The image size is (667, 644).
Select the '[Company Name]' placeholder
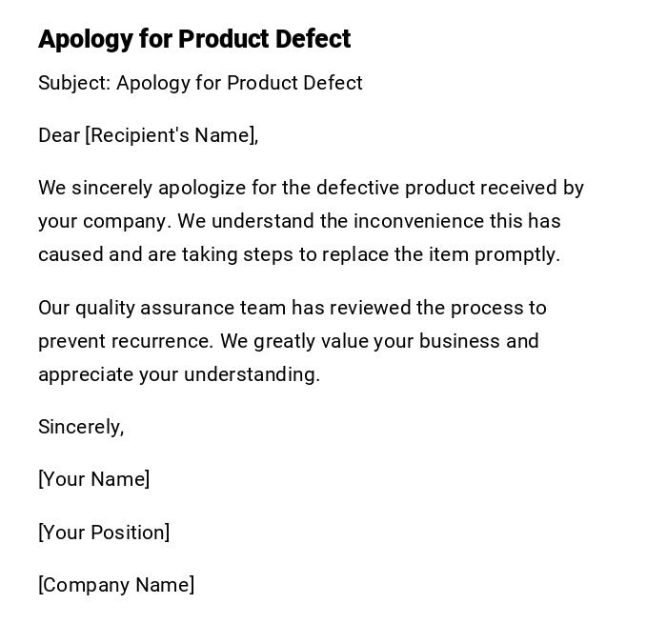(116, 585)
